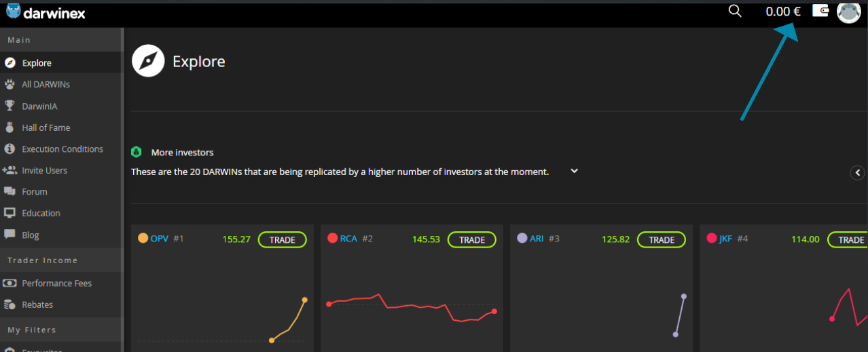
Task: Expand the More investors description chevron
Action: (574, 171)
